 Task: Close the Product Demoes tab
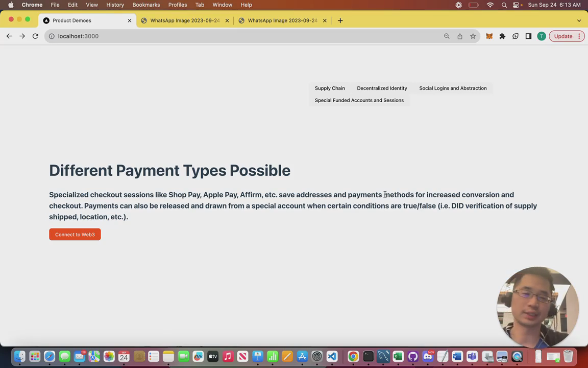pos(129,20)
